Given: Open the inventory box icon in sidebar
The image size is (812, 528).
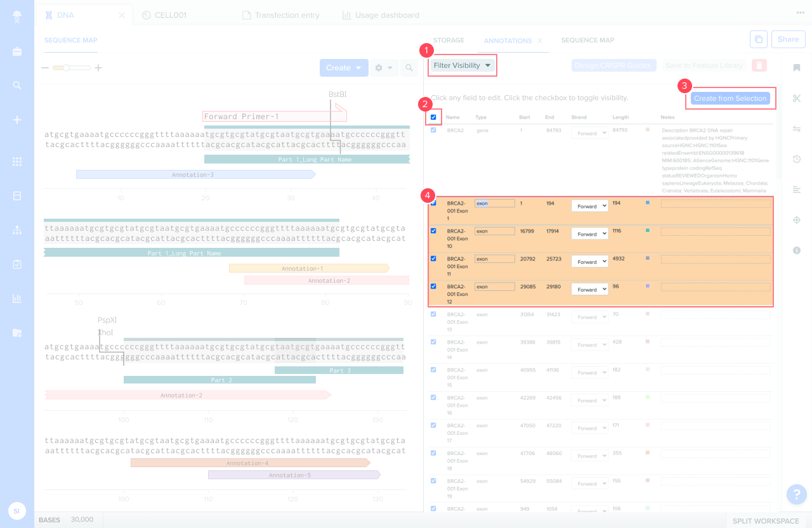Looking at the screenshot, I should coord(17,196).
